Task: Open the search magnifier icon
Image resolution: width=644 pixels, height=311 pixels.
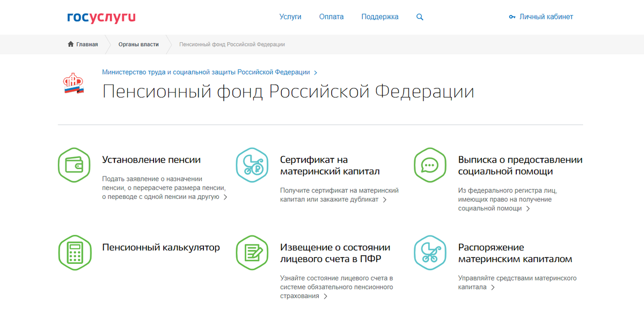Action: (420, 17)
